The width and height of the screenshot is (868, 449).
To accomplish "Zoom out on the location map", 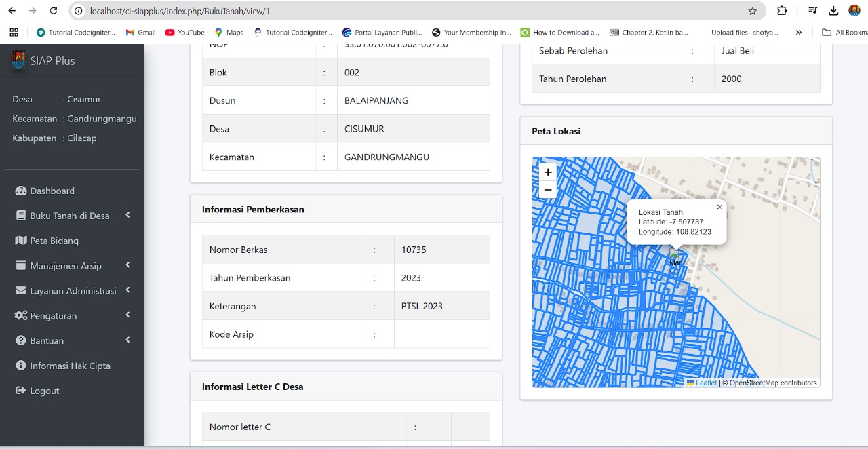I will (548, 190).
